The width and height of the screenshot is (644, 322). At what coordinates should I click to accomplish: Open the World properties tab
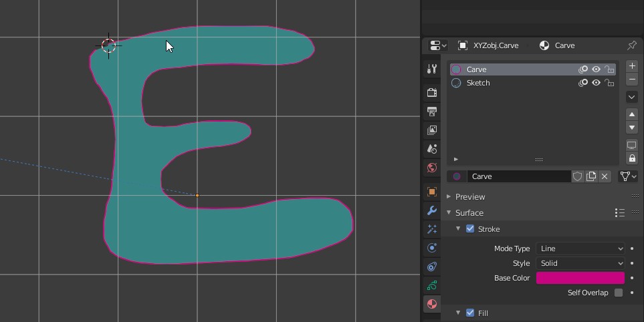coord(432,168)
